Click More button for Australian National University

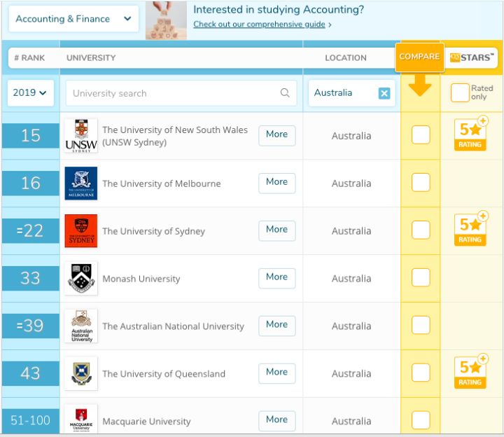pos(276,325)
